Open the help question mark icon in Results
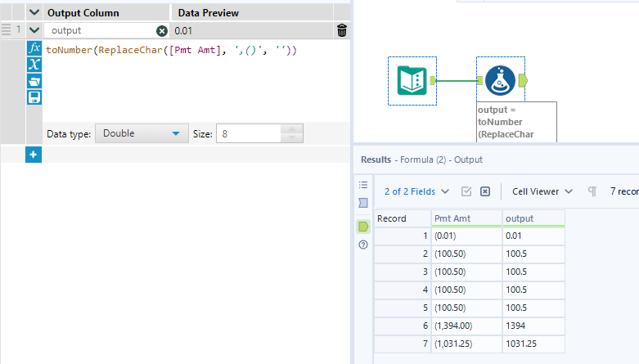The width and height of the screenshot is (639, 364). (363, 245)
